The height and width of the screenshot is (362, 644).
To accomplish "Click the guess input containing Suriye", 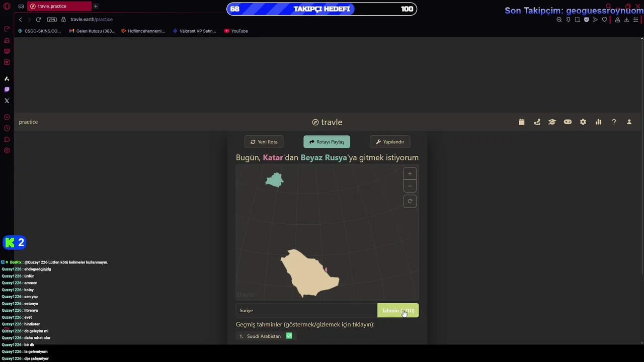I will click(x=306, y=311).
